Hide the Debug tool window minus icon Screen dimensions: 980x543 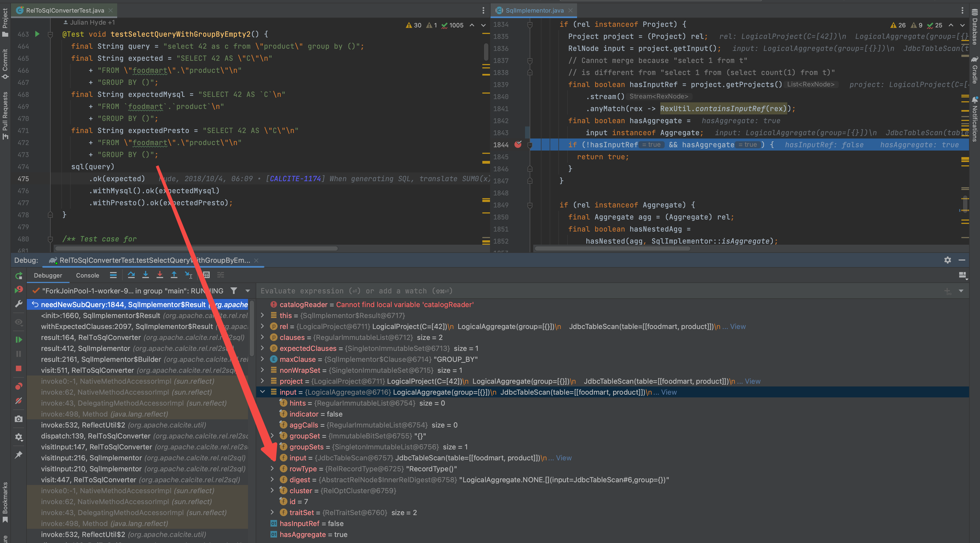click(x=962, y=260)
